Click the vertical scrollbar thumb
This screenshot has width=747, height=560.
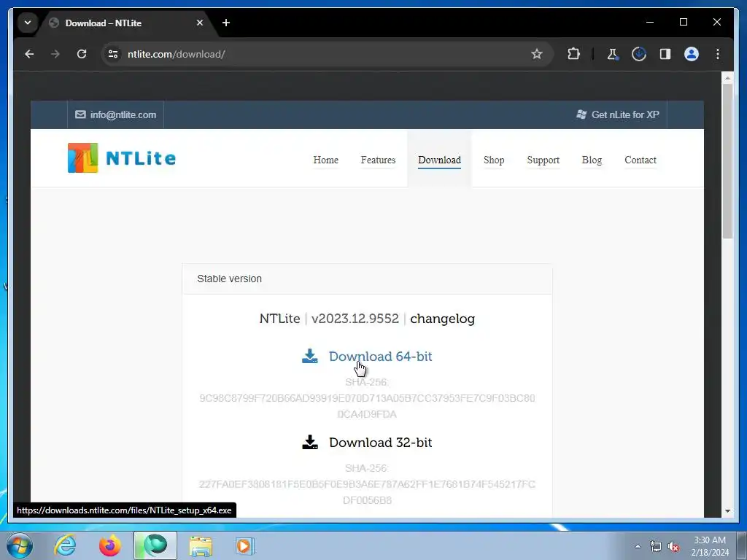click(x=727, y=161)
